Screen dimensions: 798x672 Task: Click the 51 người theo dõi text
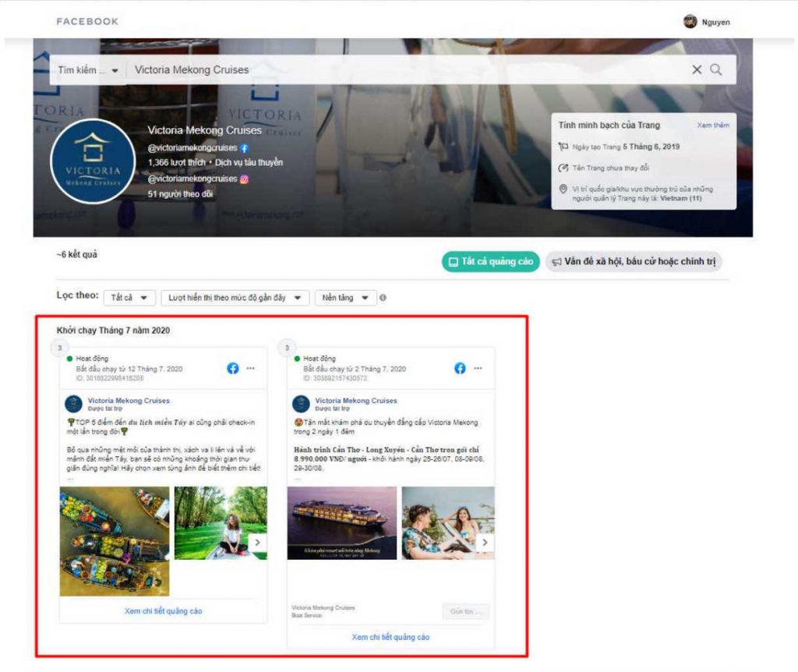(180, 194)
